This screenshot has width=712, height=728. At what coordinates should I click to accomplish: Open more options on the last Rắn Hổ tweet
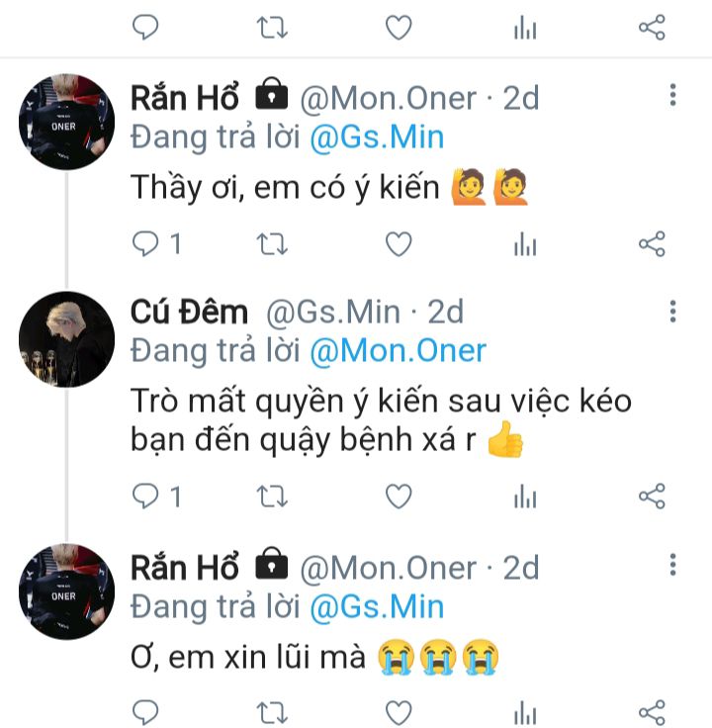(x=672, y=565)
